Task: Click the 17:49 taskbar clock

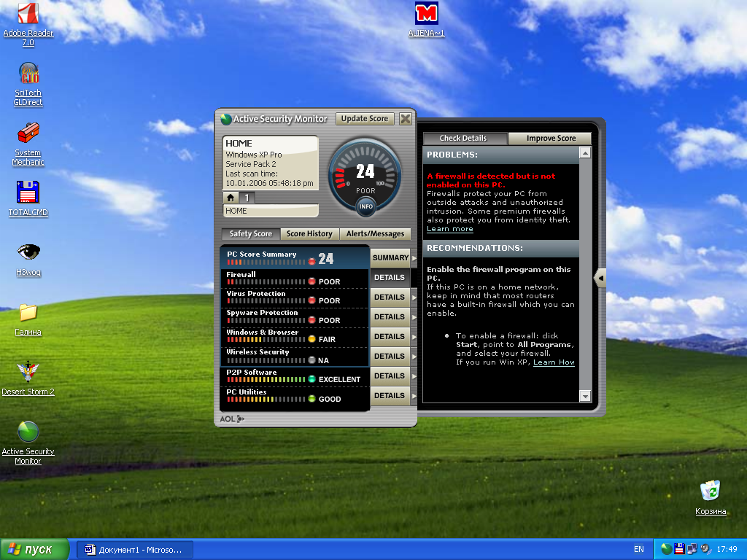Action: pos(727,550)
